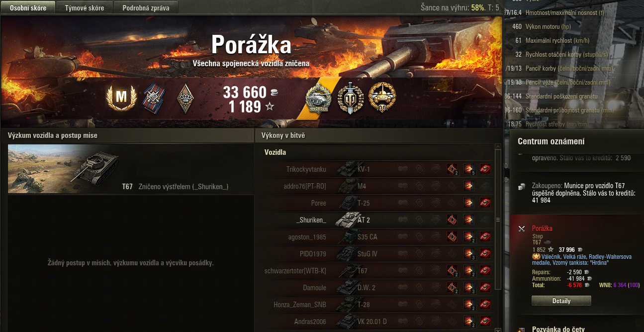Click the sword and wreath medal
The height and width of the screenshot is (332, 644).
pos(351,97)
